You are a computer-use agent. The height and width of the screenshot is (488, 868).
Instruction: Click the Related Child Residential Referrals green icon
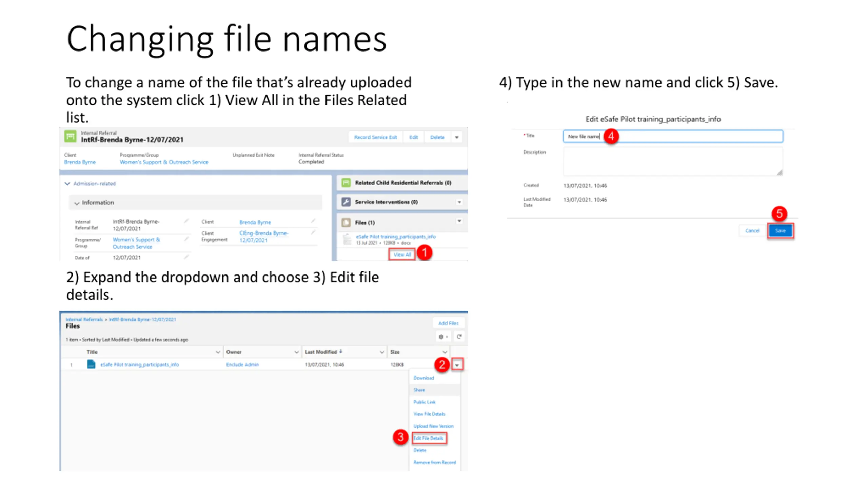(x=346, y=183)
